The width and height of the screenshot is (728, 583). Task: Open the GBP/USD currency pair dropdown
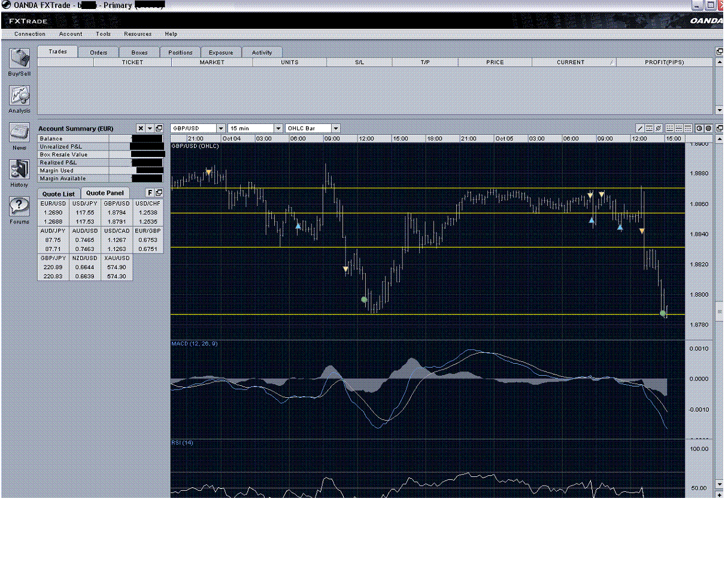point(221,128)
